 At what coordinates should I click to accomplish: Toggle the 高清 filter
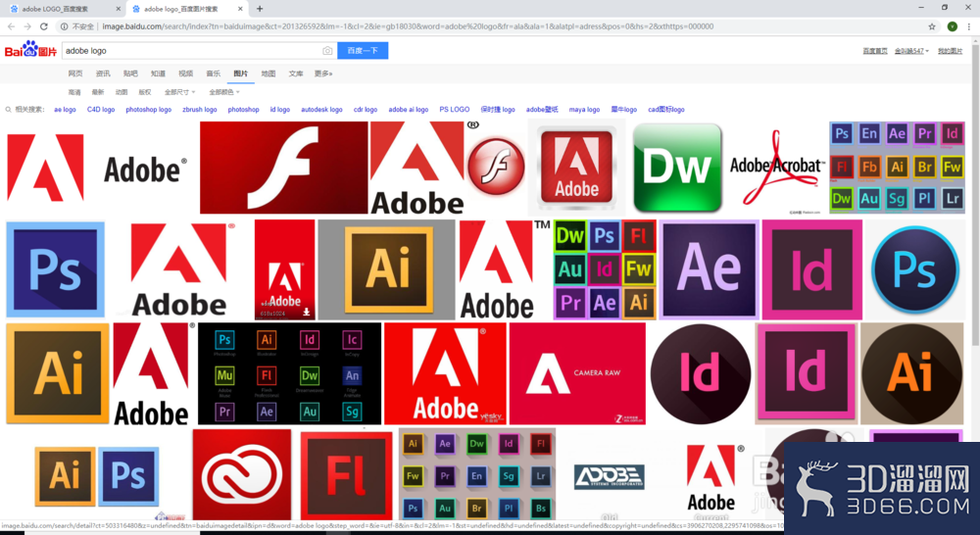[74, 92]
